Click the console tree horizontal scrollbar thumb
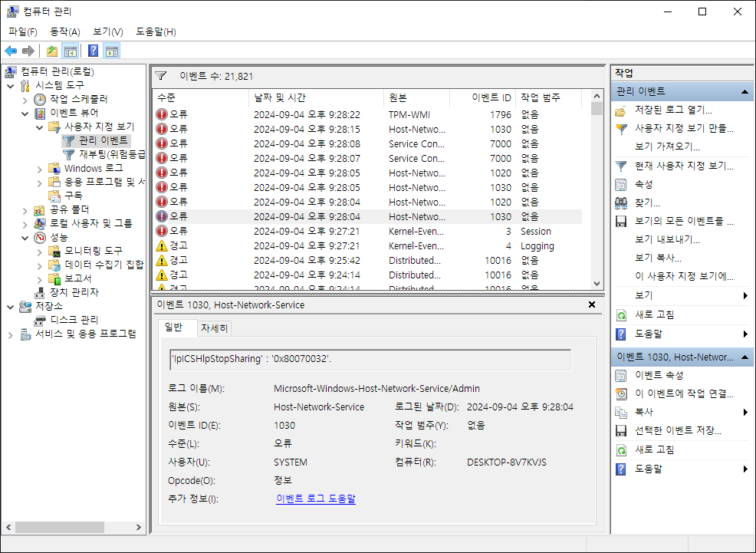Viewport: 756px width, 553px height. (x=60, y=528)
